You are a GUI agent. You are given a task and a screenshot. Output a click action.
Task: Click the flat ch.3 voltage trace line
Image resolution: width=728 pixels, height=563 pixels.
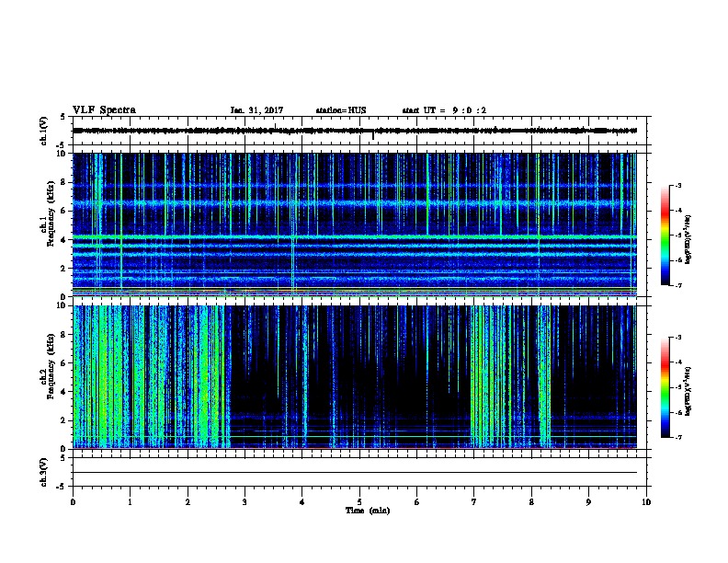pyautogui.click(x=355, y=473)
